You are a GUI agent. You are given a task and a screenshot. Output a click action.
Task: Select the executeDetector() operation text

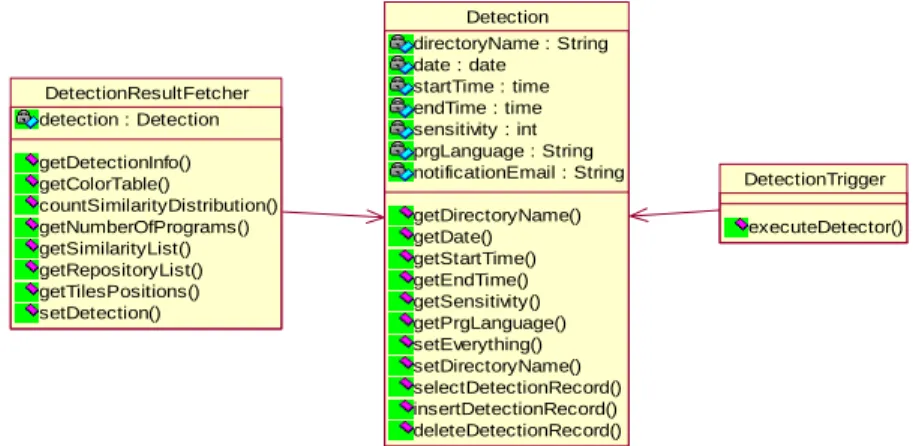[x=826, y=228]
